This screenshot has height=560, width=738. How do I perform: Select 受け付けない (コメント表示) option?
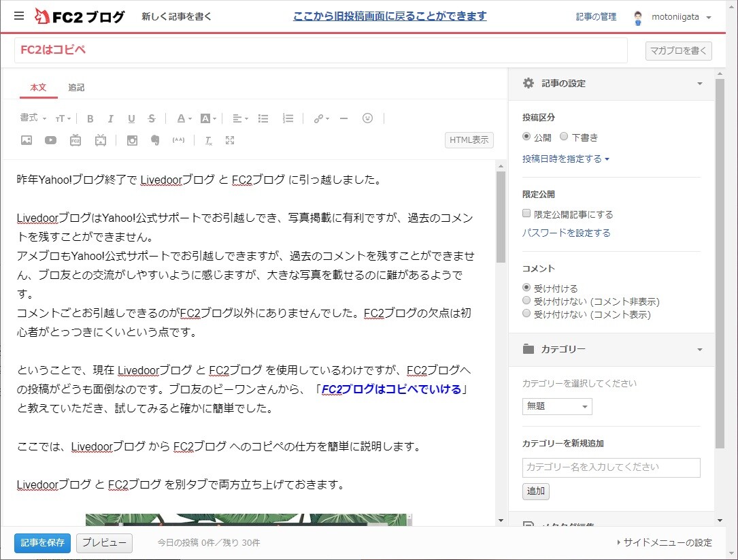(x=526, y=313)
